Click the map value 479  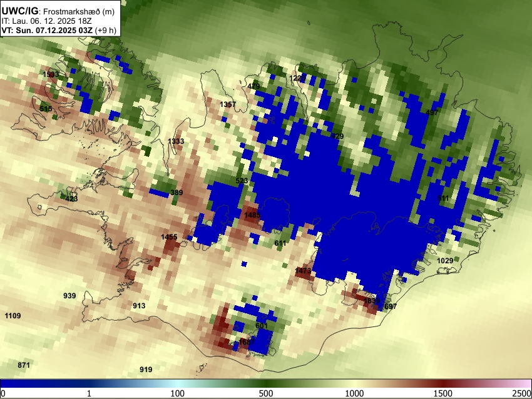[253, 86]
